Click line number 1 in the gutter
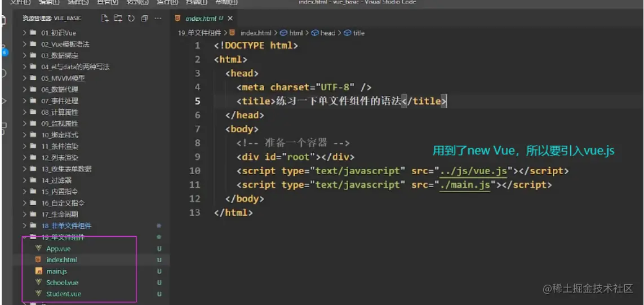The image size is (644, 305). pyautogui.click(x=198, y=45)
